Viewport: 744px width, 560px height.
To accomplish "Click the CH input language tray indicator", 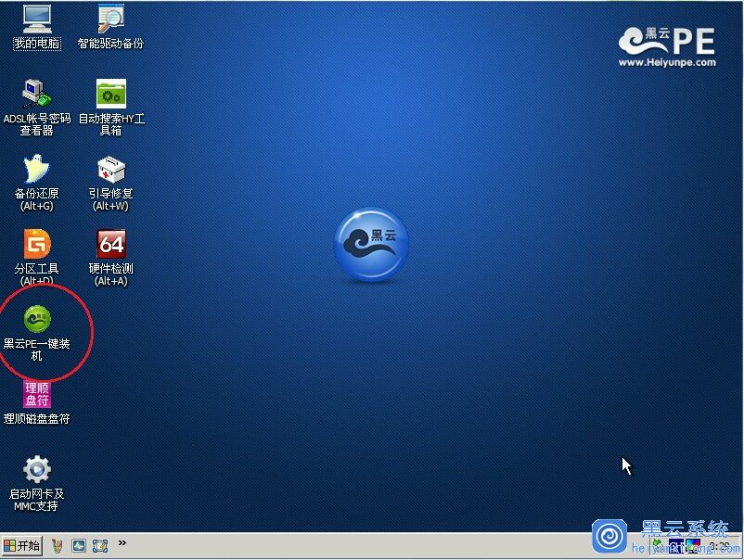I will 675,547.
